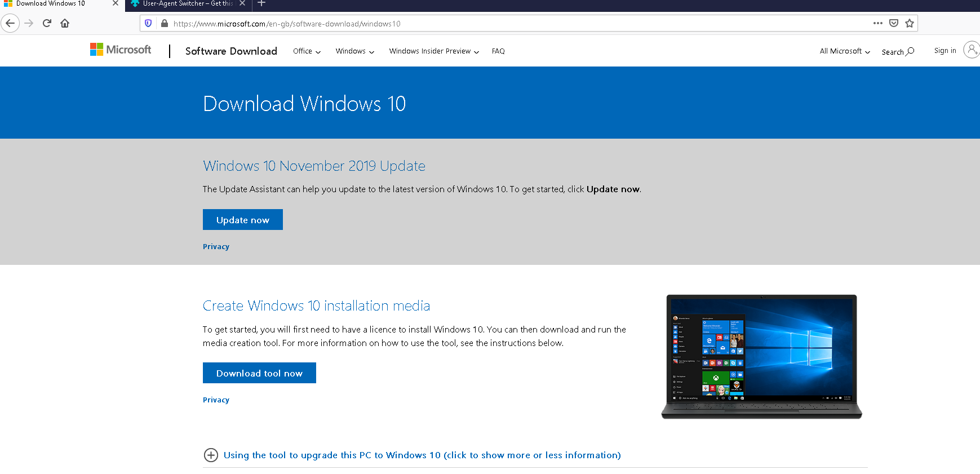Expand 'Using the tool to upgrade this PC' text
The image size is (980, 474).
coord(422,455)
